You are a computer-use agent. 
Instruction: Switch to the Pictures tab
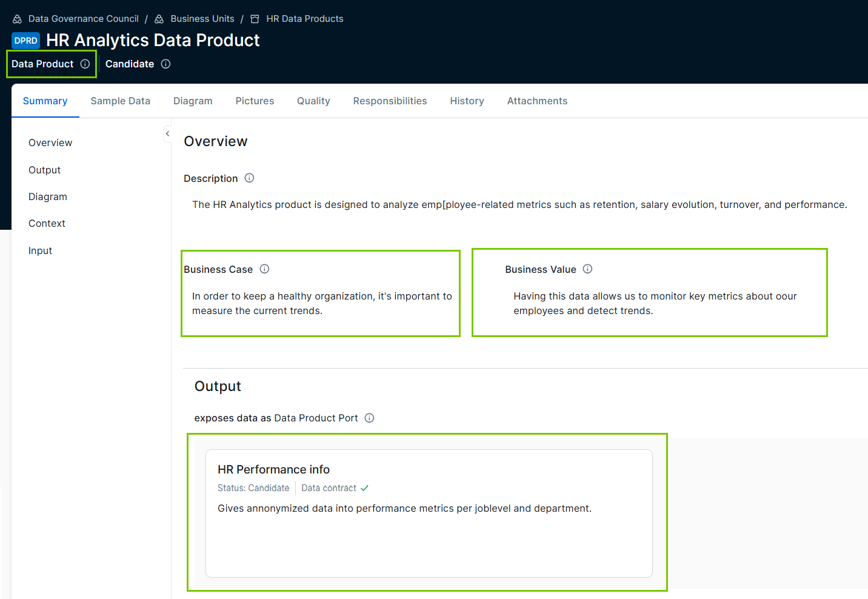pyautogui.click(x=255, y=101)
